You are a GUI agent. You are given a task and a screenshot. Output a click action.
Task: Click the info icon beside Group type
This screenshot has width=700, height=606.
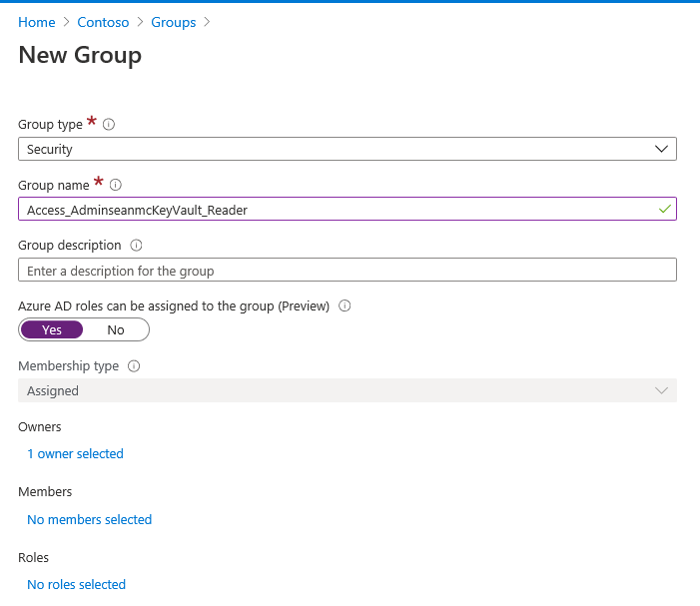pyautogui.click(x=109, y=125)
